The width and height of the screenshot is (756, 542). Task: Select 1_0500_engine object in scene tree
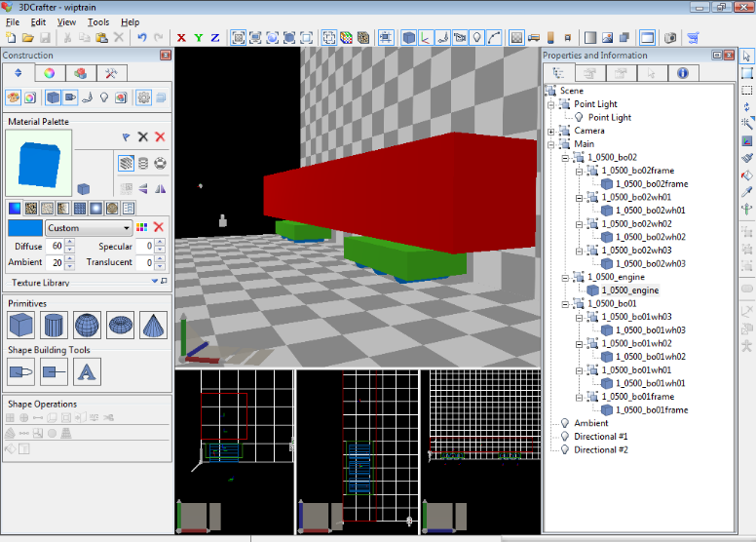click(x=629, y=290)
